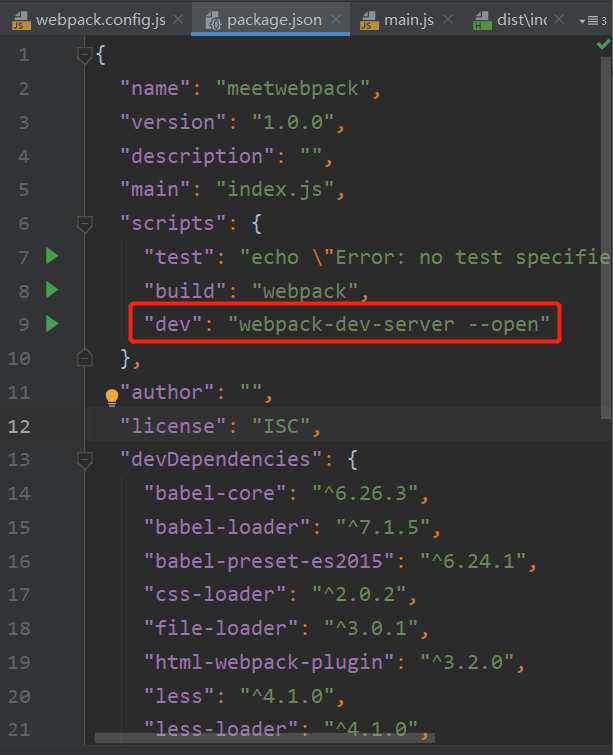Screen dimensions: 613x755
Task: Click fold end marker on line 10
Action: (x=85, y=357)
